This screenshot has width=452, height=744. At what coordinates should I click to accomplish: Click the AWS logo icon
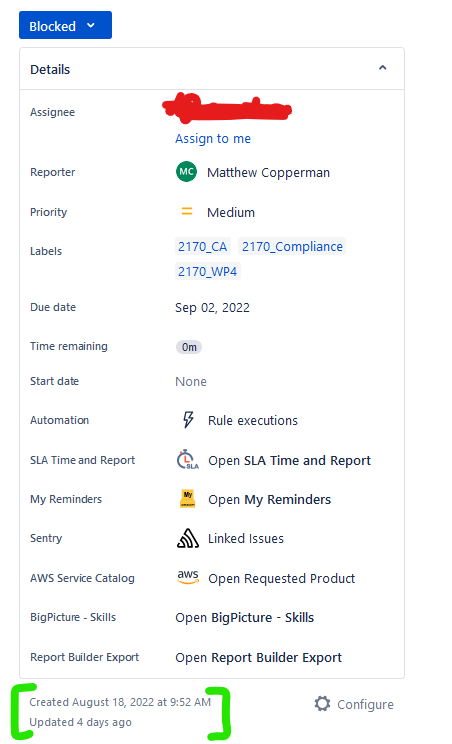tap(188, 577)
